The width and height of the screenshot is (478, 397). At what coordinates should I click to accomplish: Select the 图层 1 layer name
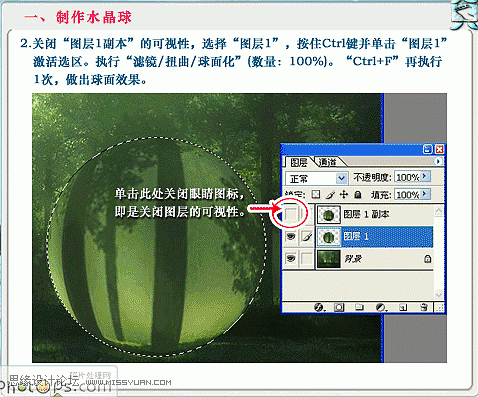[x=356, y=236]
